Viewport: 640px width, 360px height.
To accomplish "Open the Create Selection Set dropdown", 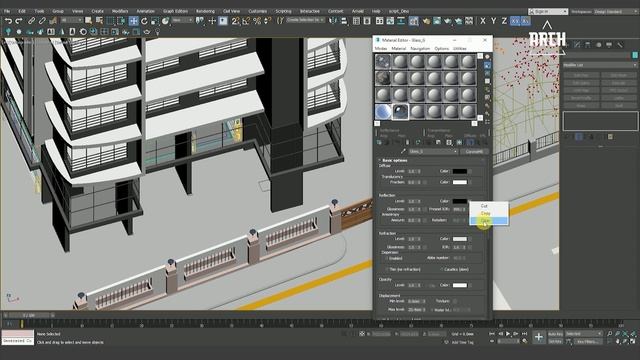I will [x=305, y=20].
